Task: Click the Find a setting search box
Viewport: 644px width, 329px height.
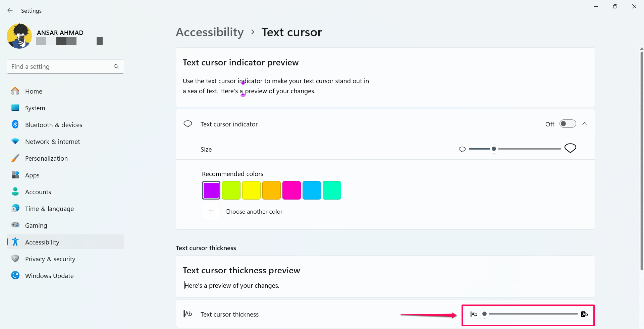Action: (x=65, y=66)
